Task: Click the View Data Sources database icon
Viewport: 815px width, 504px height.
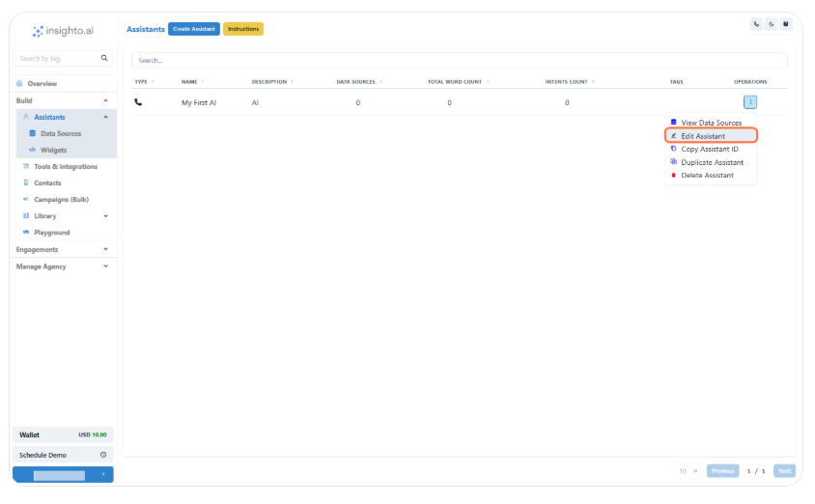Action: 674,122
